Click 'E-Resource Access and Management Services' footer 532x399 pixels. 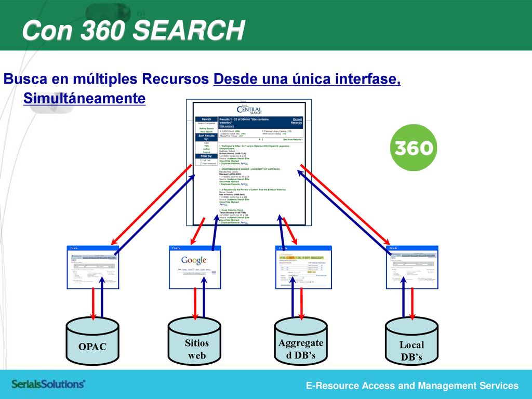412,386
